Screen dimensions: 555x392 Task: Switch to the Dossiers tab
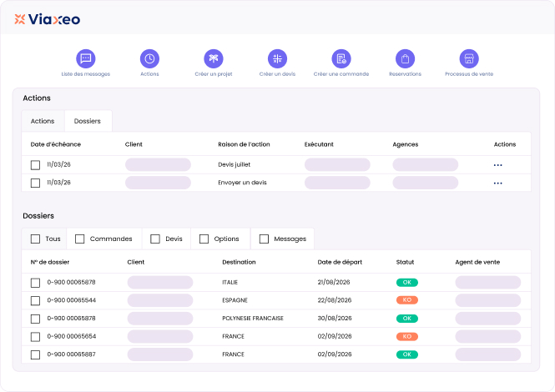click(88, 121)
